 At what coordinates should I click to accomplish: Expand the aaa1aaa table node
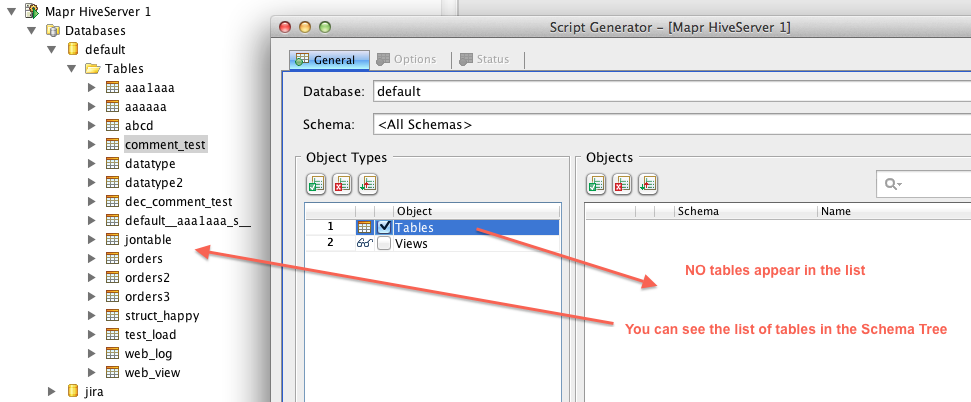point(92,87)
